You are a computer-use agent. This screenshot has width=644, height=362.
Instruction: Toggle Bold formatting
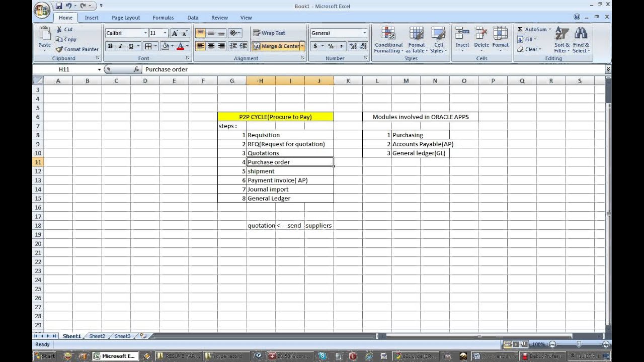pyautogui.click(x=110, y=46)
